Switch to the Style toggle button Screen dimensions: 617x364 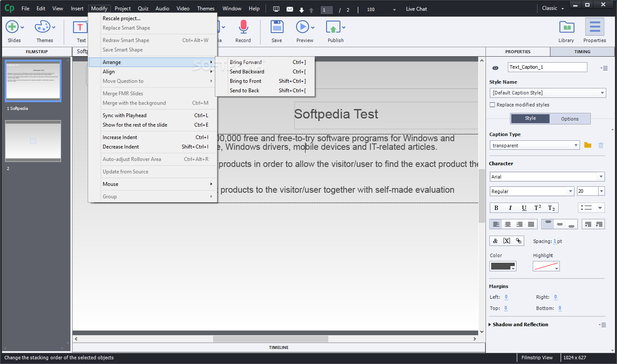(x=530, y=118)
